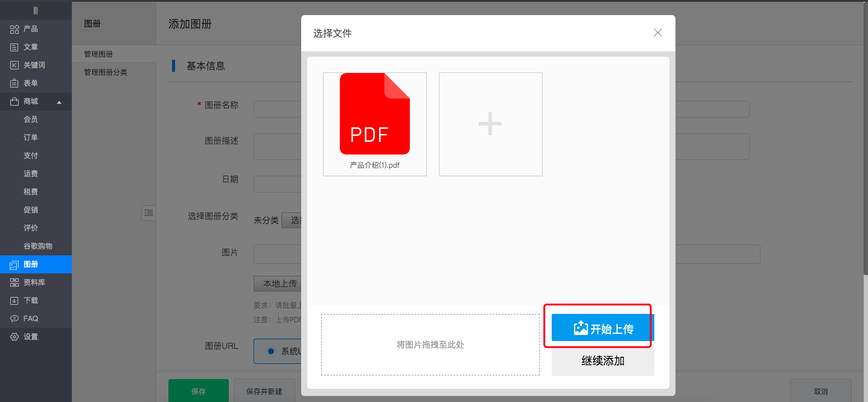Click the 继续添加 button in the dialog
Viewport: 868px width, 402px height.
click(602, 360)
